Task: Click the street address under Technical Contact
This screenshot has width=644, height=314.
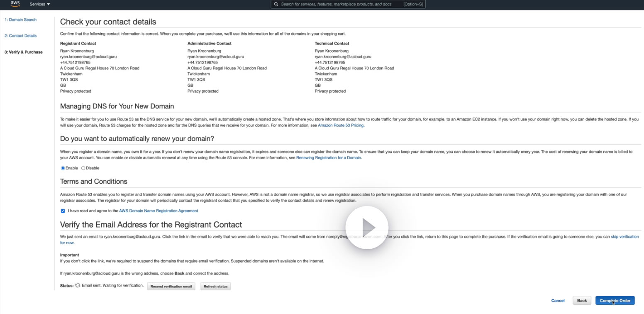Action: [354, 68]
